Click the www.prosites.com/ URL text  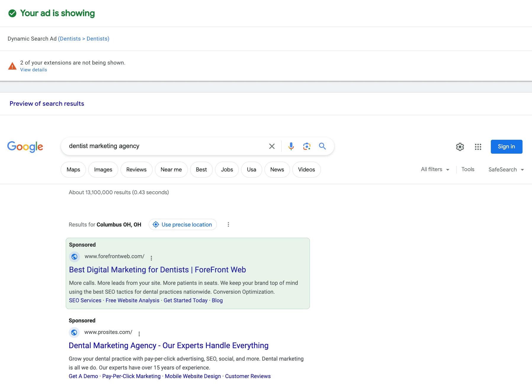(x=108, y=332)
